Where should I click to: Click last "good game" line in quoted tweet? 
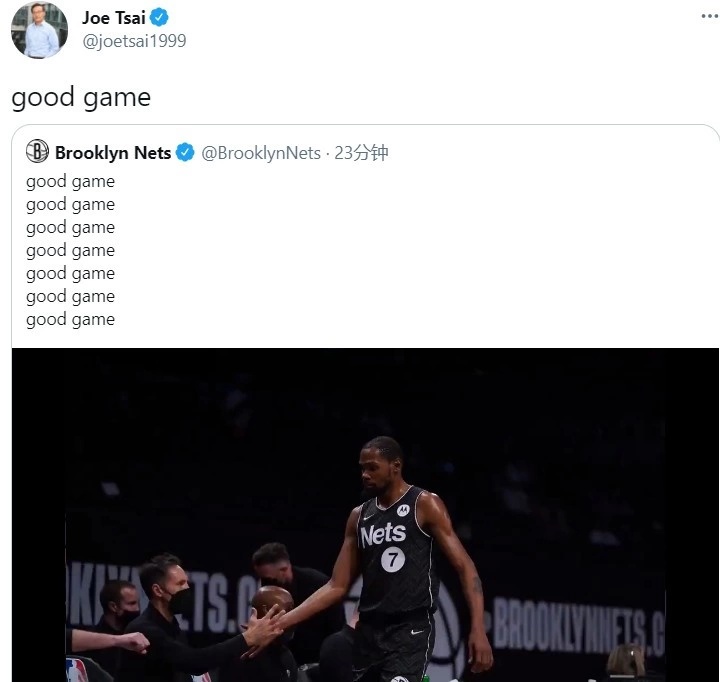tap(70, 320)
